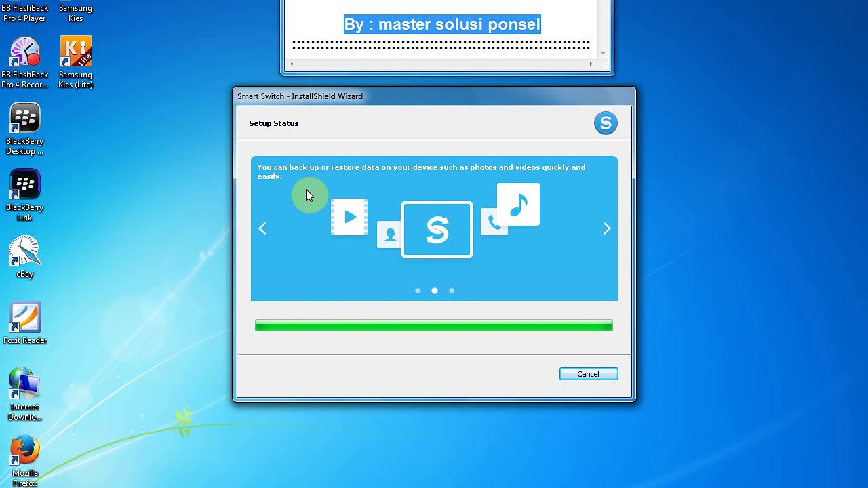Go to previous slide with left arrow
The width and height of the screenshot is (868, 488).
point(262,228)
